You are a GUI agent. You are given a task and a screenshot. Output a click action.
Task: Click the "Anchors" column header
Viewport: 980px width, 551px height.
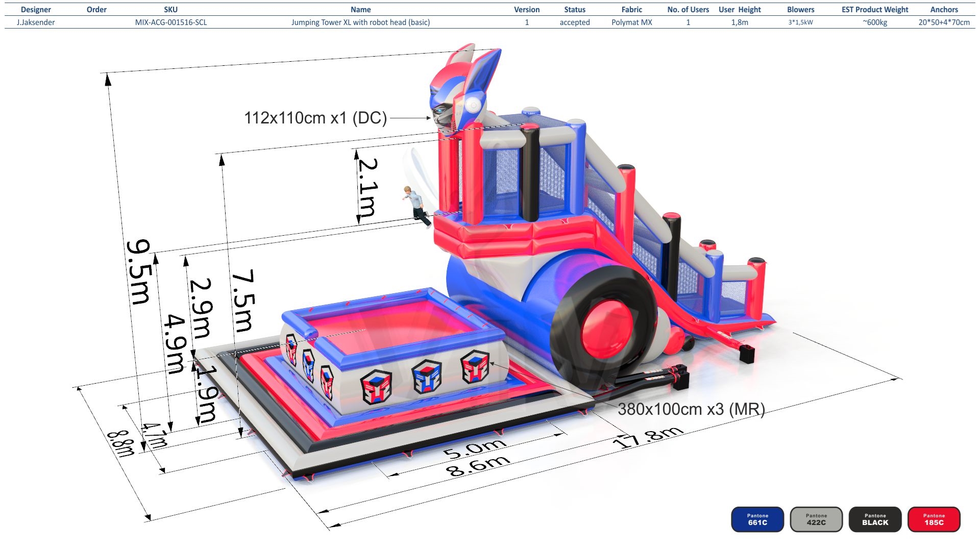coord(944,10)
